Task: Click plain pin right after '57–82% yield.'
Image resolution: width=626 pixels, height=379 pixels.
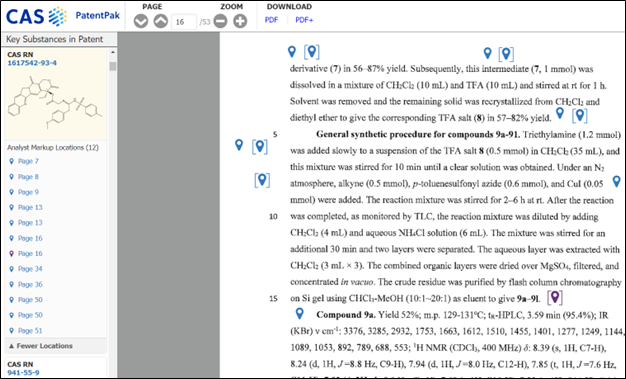Action: [560, 113]
